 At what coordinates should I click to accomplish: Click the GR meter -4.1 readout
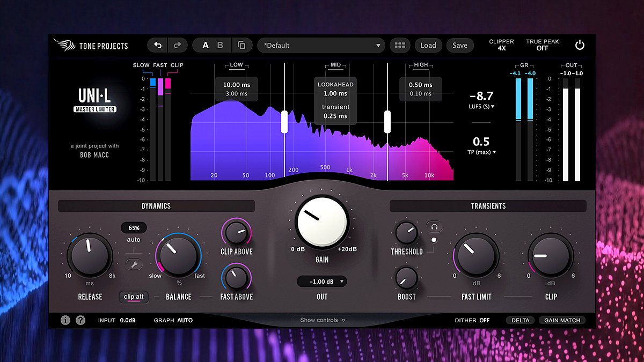[516, 73]
